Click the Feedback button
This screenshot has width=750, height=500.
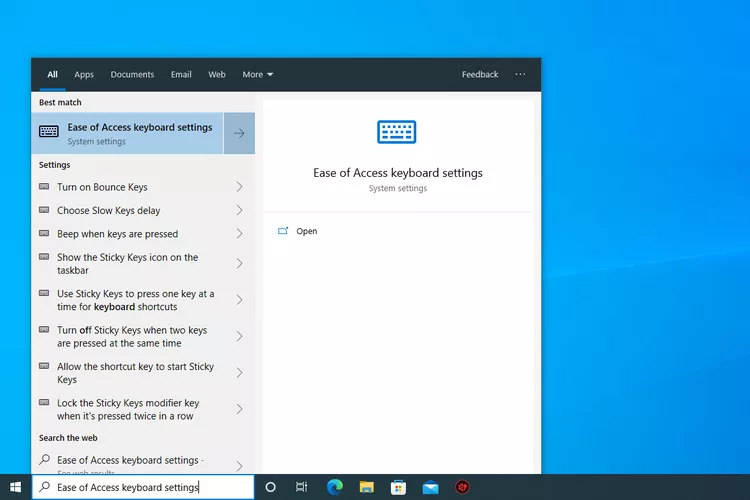click(x=480, y=74)
